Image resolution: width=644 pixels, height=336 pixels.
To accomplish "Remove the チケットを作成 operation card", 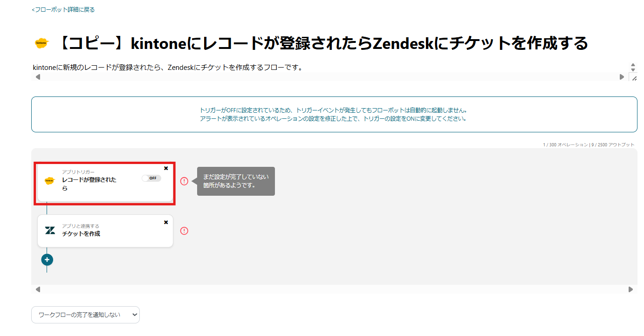I will tap(166, 222).
